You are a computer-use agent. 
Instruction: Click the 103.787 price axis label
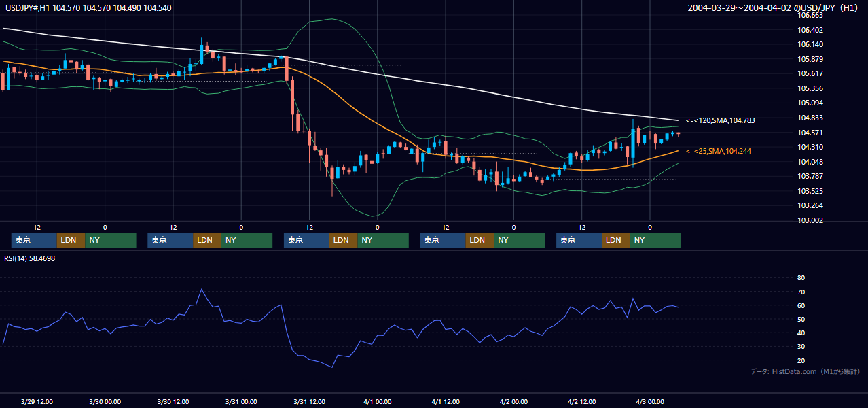(811, 176)
